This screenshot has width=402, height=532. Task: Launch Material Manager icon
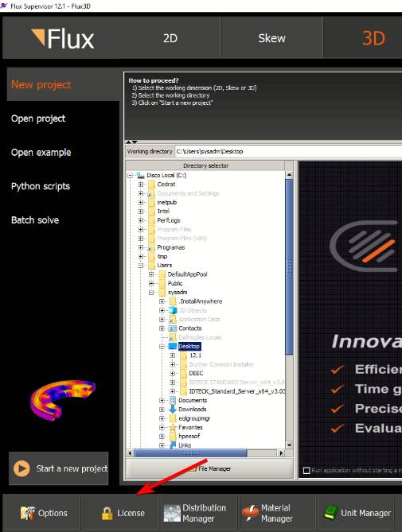pyautogui.click(x=250, y=513)
